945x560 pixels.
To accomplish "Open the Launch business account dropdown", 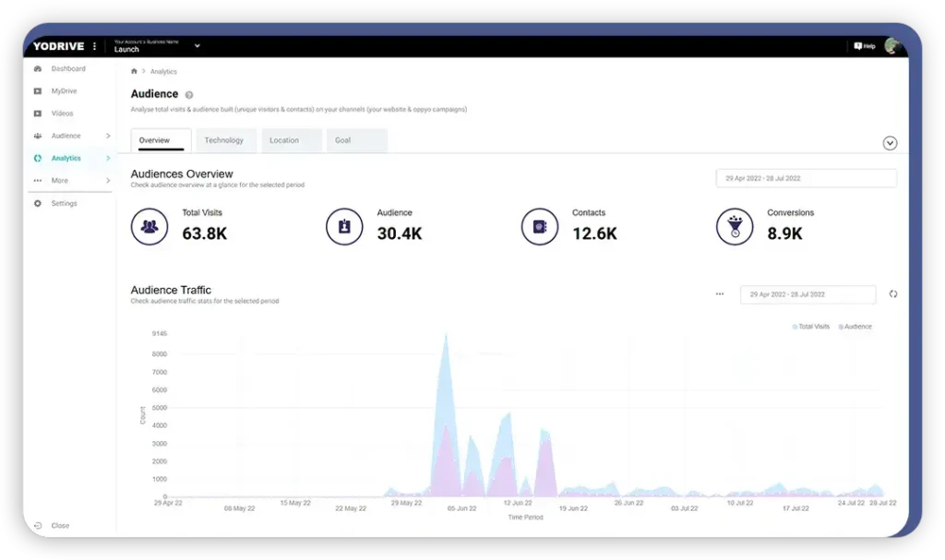I will [197, 46].
